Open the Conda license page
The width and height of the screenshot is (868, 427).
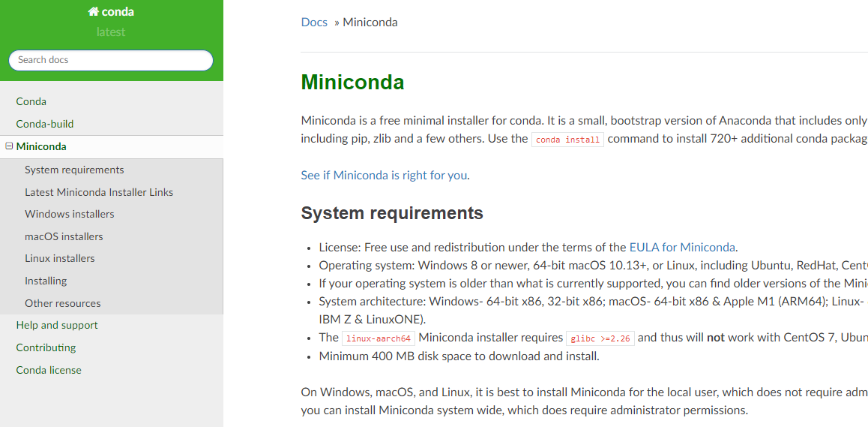pos(49,370)
